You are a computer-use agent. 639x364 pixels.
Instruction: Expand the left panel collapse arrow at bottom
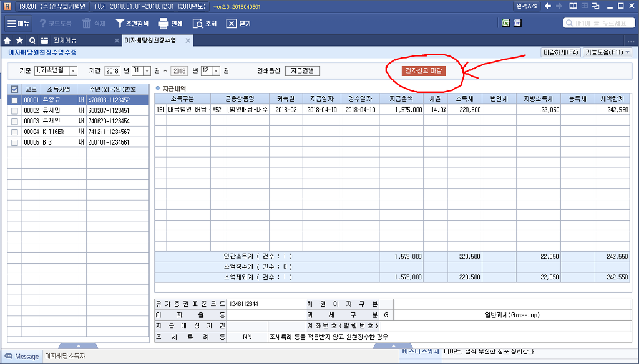coord(78,346)
